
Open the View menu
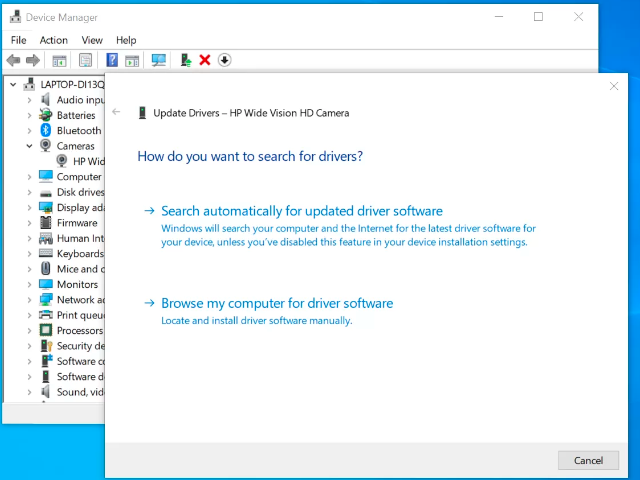(x=92, y=40)
